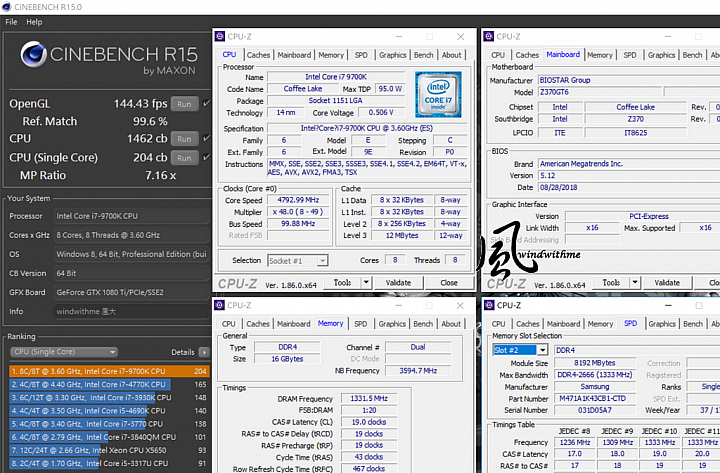720x473 pixels.
Task: Open the Tools dropdown arrow in the top-left CPU-Z window
Action: tap(366, 282)
